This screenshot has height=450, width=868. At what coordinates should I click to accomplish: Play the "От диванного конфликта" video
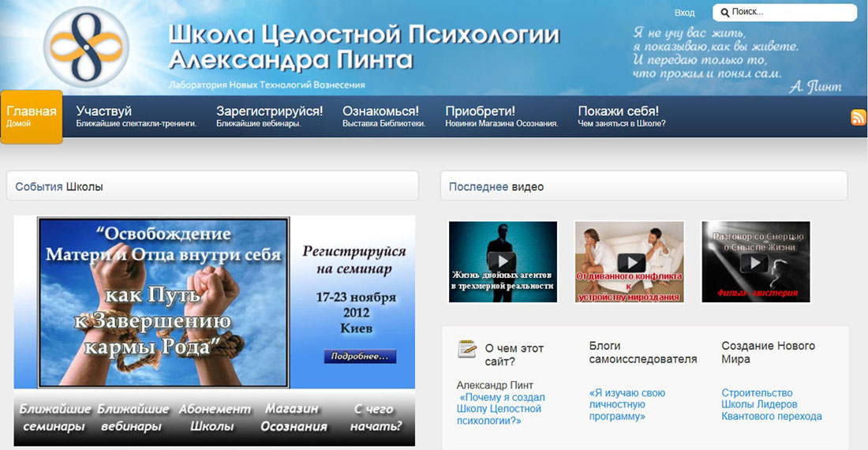[630, 262]
